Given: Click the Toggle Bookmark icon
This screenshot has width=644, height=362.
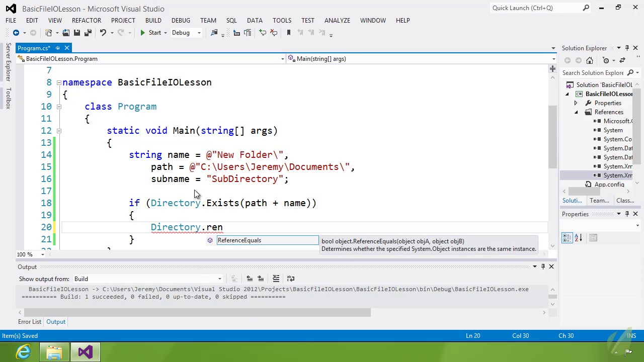Looking at the screenshot, I should (x=289, y=33).
